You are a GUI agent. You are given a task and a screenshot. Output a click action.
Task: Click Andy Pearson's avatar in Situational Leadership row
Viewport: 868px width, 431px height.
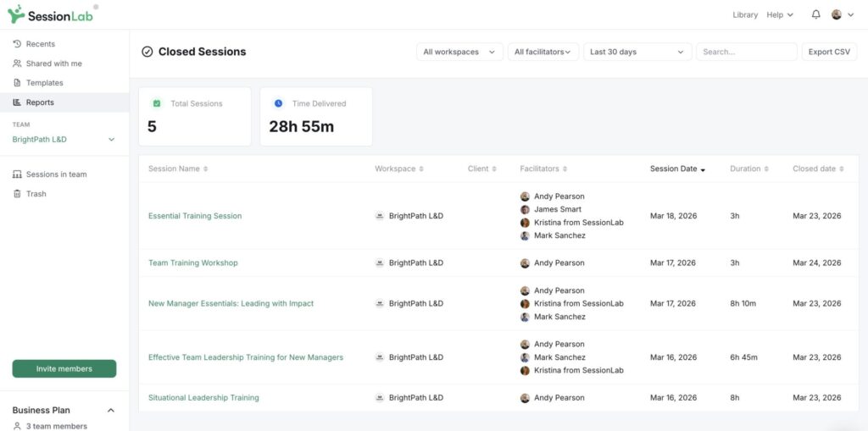[x=525, y=398]
